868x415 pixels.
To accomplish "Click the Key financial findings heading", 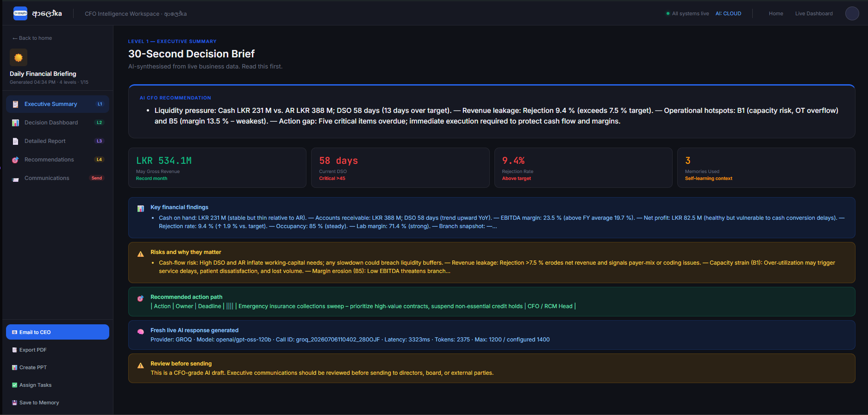I will [x=179, y=207].
